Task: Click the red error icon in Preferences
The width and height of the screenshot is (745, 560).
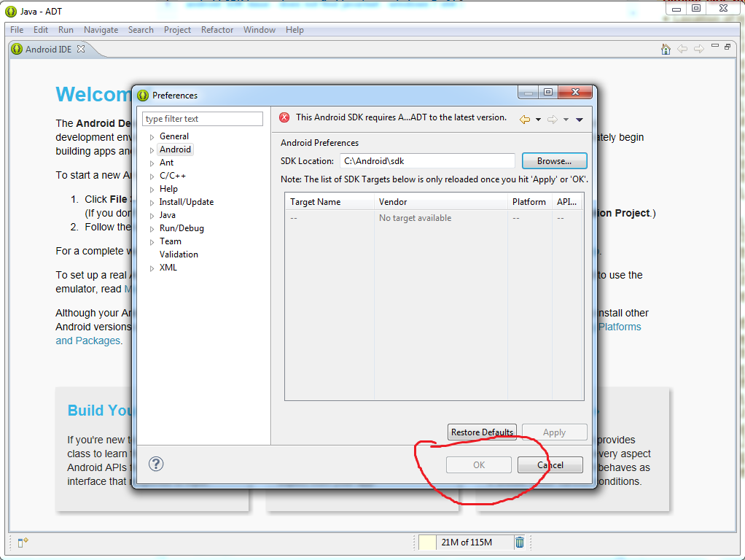Action: click(x=284, y=117)
